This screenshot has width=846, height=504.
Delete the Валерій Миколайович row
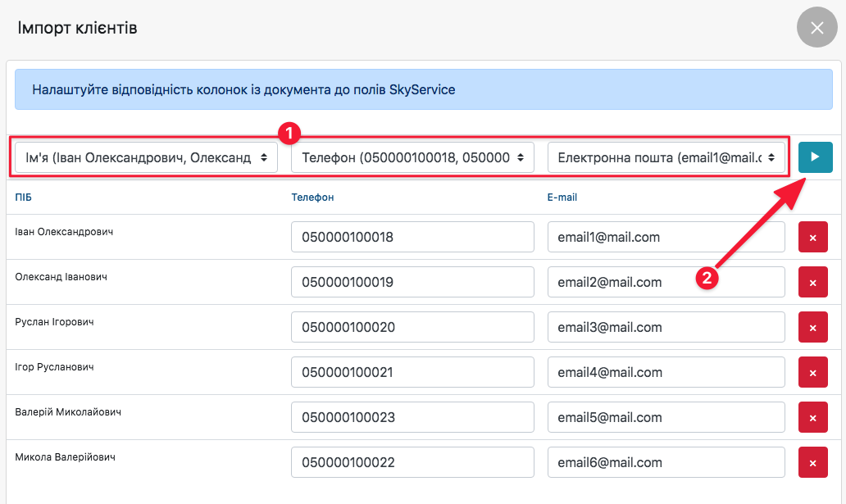pyautogui.click(x=812, y=418)
